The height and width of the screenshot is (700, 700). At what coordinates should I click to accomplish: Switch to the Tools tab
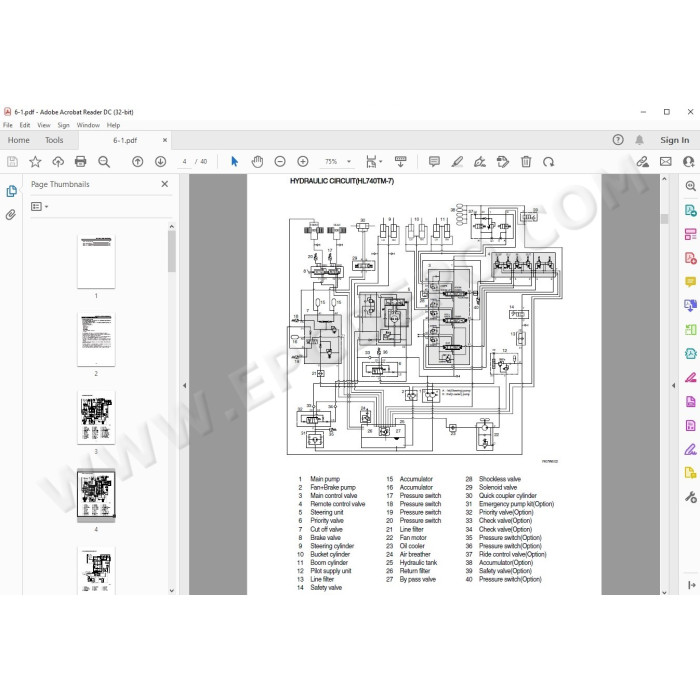(x=54, y=140)
